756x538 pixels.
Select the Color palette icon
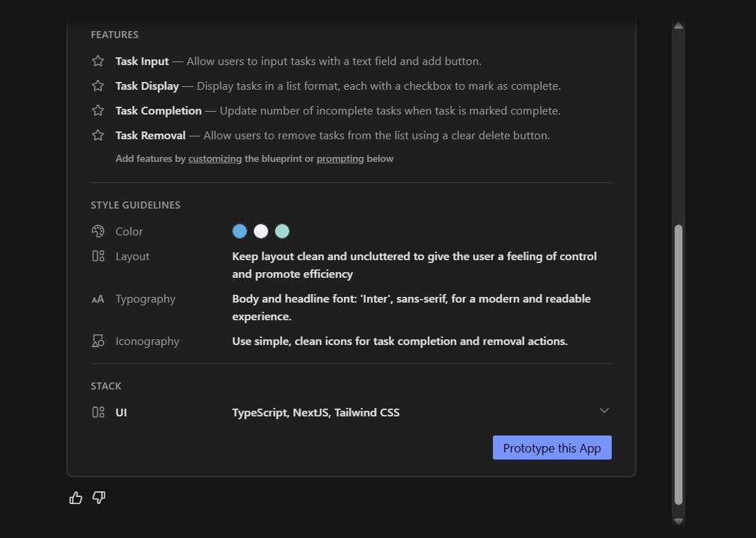[98, 231]
